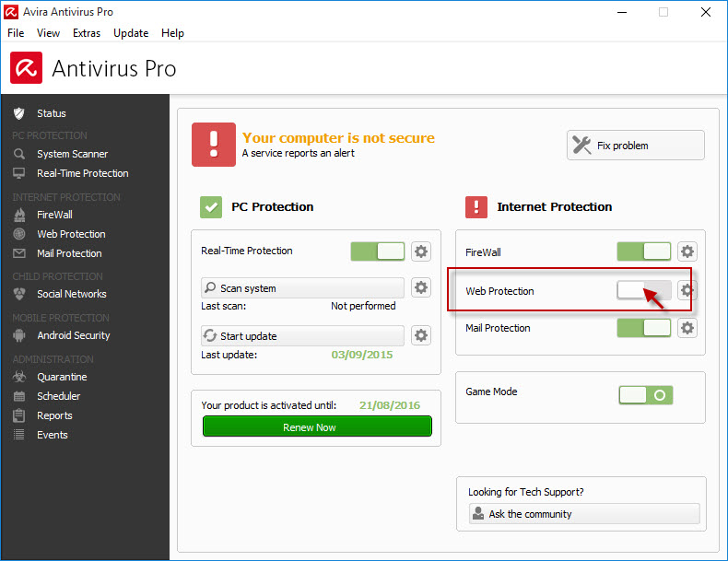Click the red alert exclamation icon
Image resolution: width=728 pixels, height=561 pixels.
[214, 145]
